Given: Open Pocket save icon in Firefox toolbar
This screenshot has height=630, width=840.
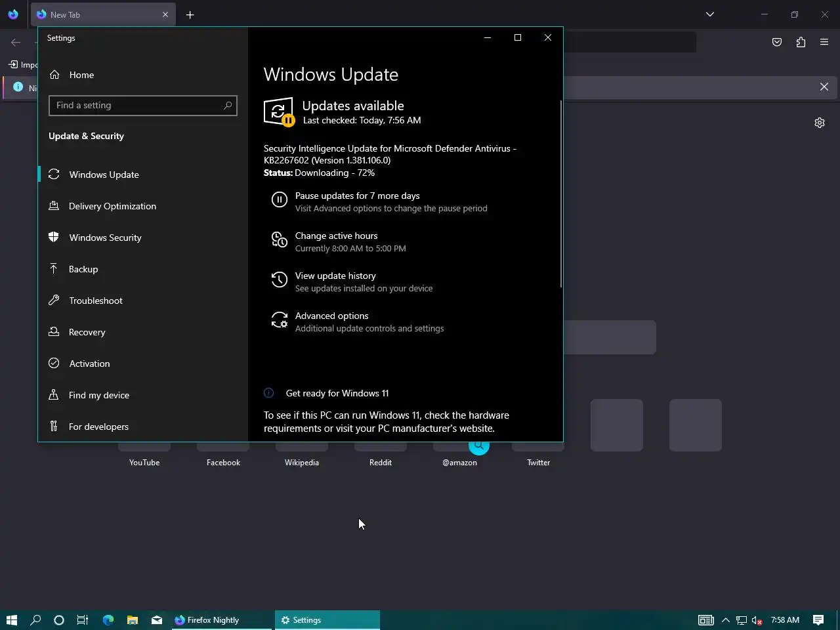Looking at the screenshot, I should click(x=777, y=42).
